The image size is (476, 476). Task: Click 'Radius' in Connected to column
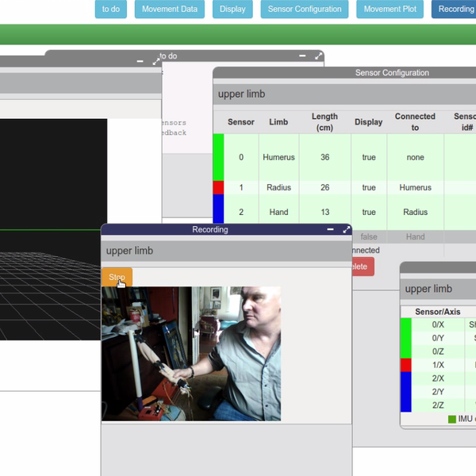(415, 212)
